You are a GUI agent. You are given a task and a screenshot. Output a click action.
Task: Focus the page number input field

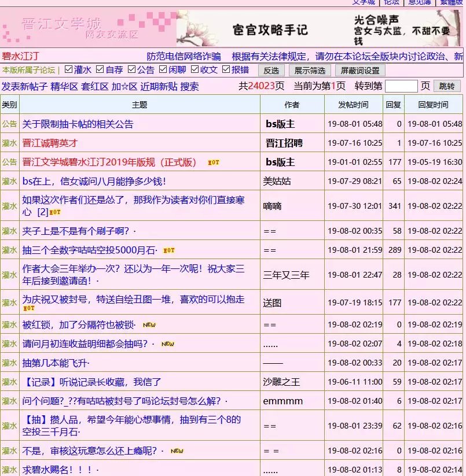click(401, 86)
